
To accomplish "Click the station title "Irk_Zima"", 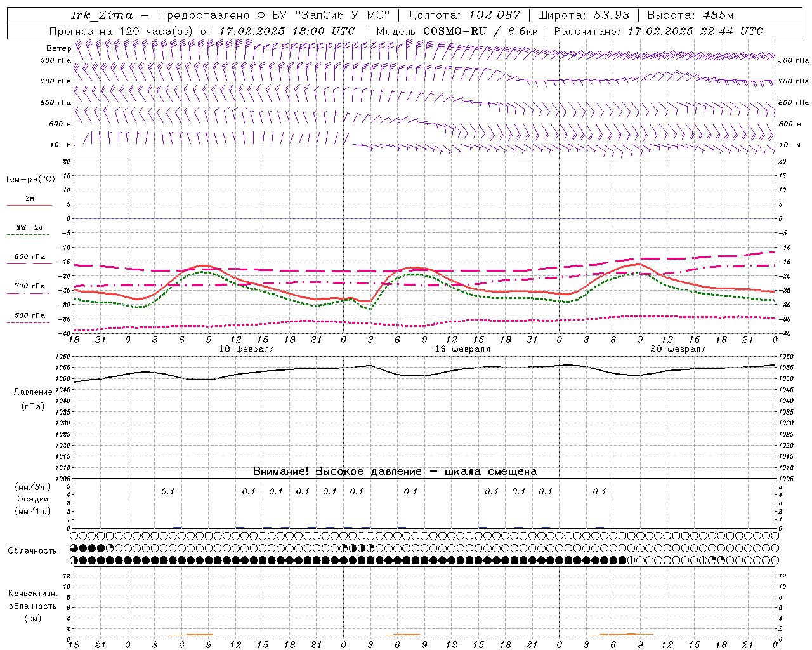I will point(102,15).
